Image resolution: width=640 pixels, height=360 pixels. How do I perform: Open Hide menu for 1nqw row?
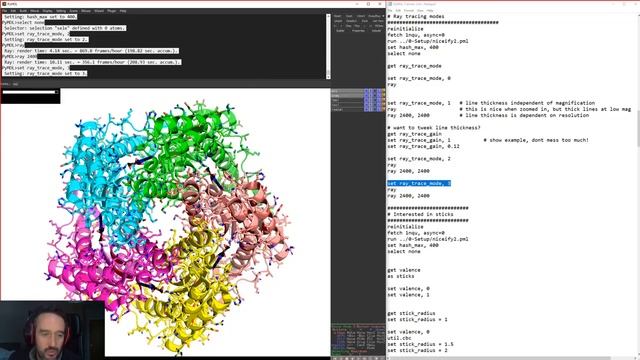pyautogui.click(x=375, y=96)
